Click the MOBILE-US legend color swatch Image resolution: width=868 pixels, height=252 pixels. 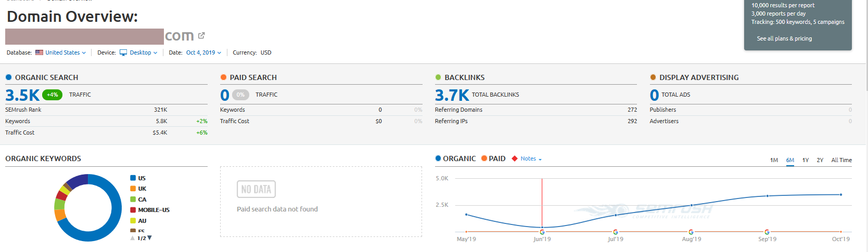click(133, 210)
